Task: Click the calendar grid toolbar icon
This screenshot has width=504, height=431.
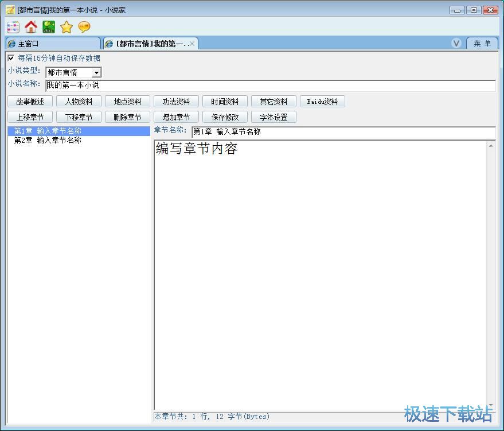Action: coord(13,27)
